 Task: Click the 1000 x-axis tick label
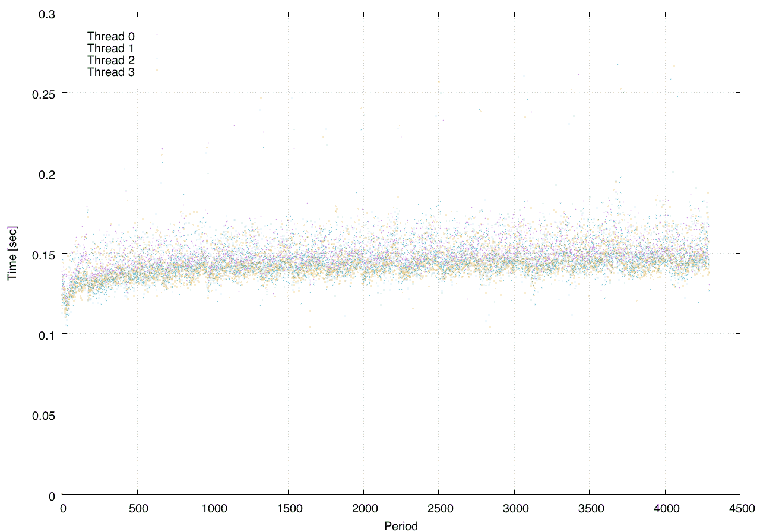(x=213, y=508)
